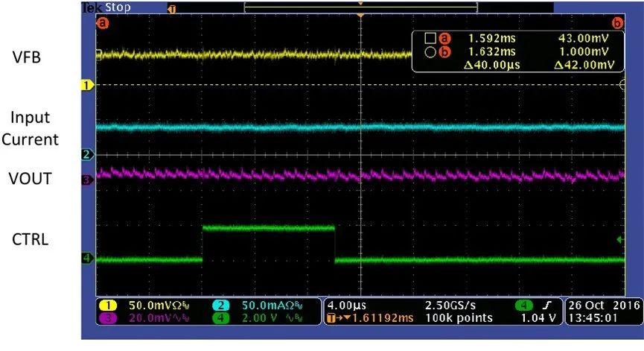The image size is (644, 351).
Task: Click cursor b time 1.632ms
Action: 491,51
